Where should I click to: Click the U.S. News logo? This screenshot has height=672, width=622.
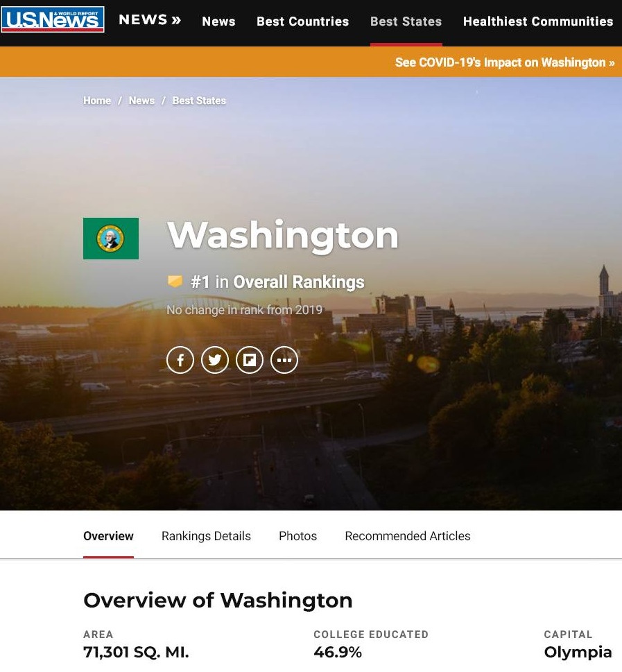tap(53, 19)
